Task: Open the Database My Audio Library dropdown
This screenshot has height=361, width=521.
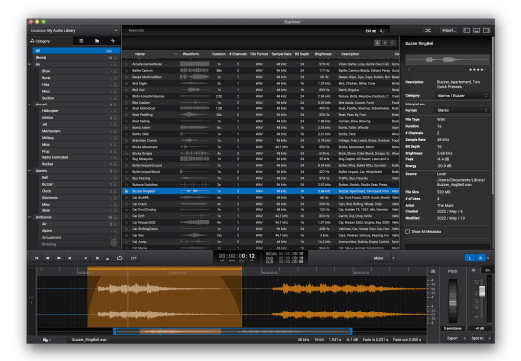Action: click(x=74, y=31)
